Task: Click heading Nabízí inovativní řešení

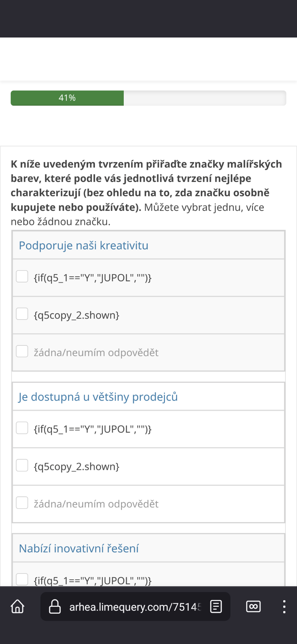Action: (79, 548)
